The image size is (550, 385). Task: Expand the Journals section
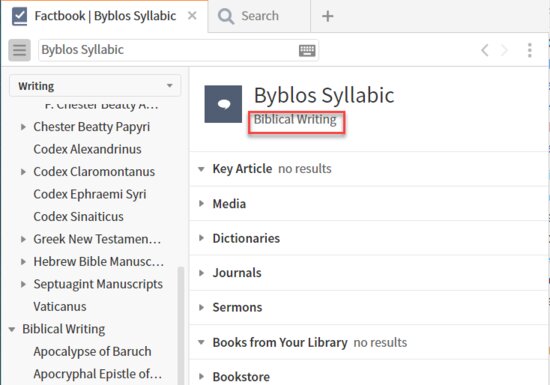tap(201, 273)
